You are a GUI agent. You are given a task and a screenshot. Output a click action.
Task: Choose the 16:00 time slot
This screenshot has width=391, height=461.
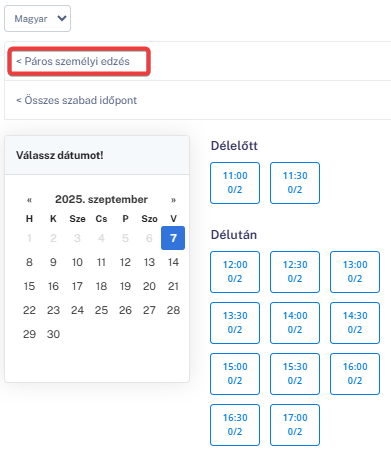pyautogui.click(x=355, y=374)
